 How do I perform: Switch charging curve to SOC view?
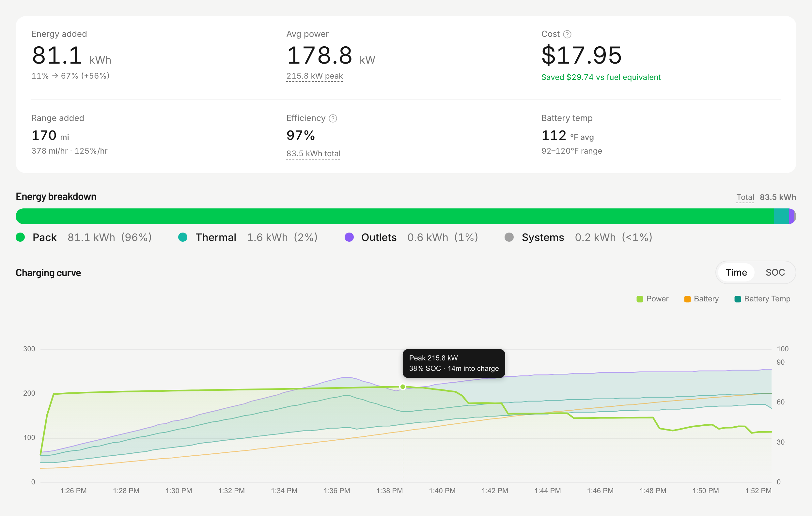(775, 272)
